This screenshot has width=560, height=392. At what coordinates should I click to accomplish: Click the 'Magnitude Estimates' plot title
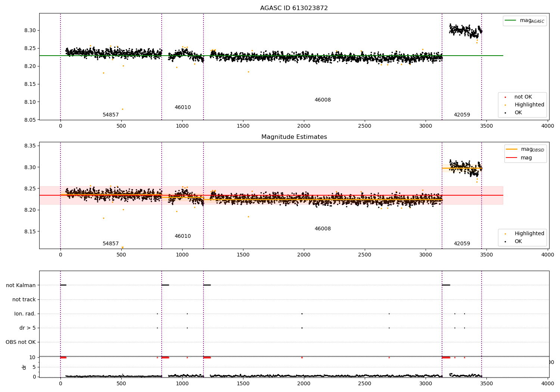(x=294, y=137)
